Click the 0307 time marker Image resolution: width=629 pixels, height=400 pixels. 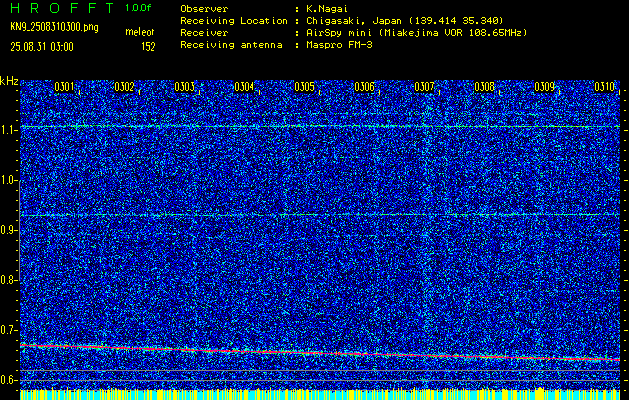[x=424, y=87]
